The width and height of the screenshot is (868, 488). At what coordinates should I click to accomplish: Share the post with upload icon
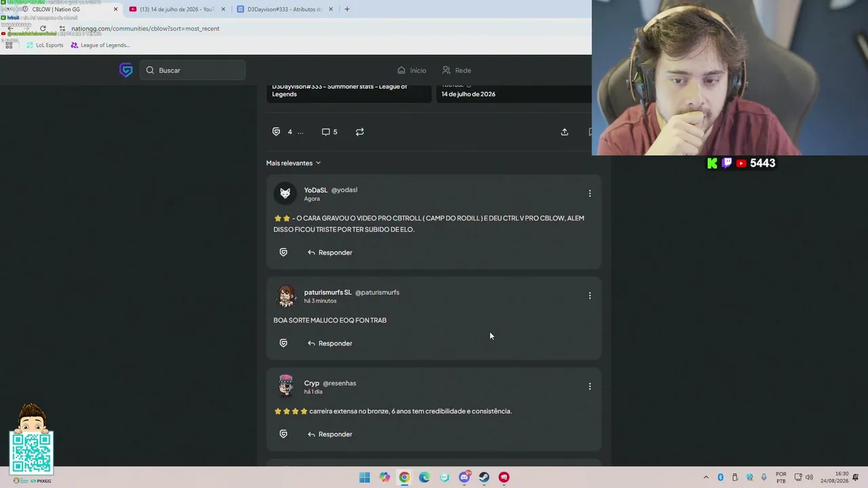click(564, 131)
